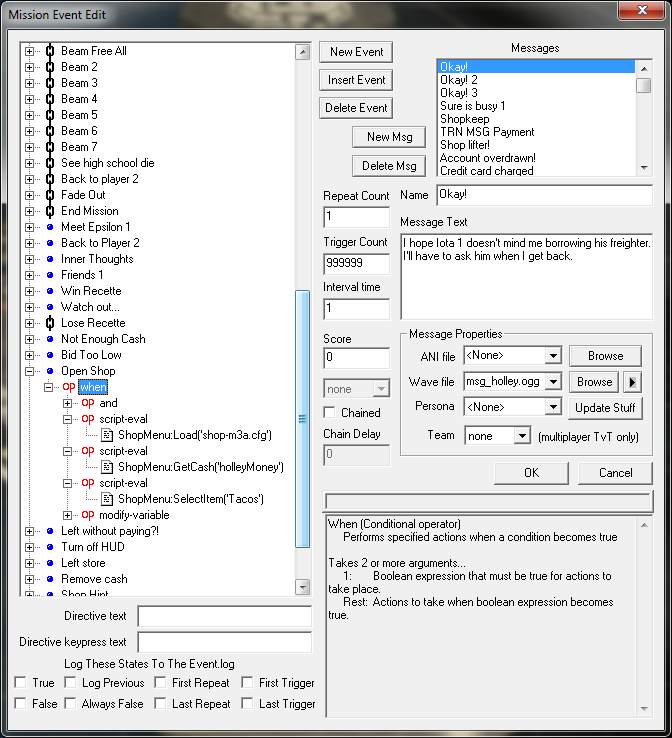The width and height of the screenshot is (672, 738).
Task: Open the Wave file dropdown
Action: click(x=553, y=382)
